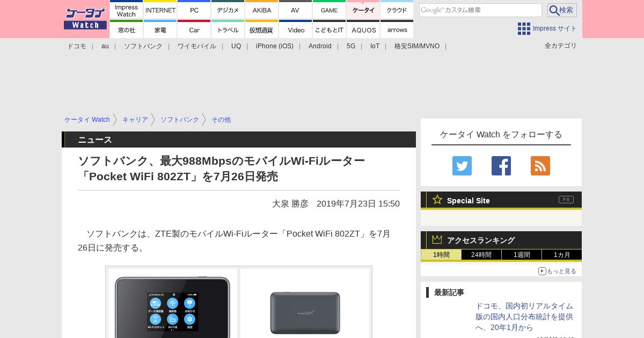Go to the ワイモバイル category
This screenshot has width=644, height=338.
[x=197, y=46]
